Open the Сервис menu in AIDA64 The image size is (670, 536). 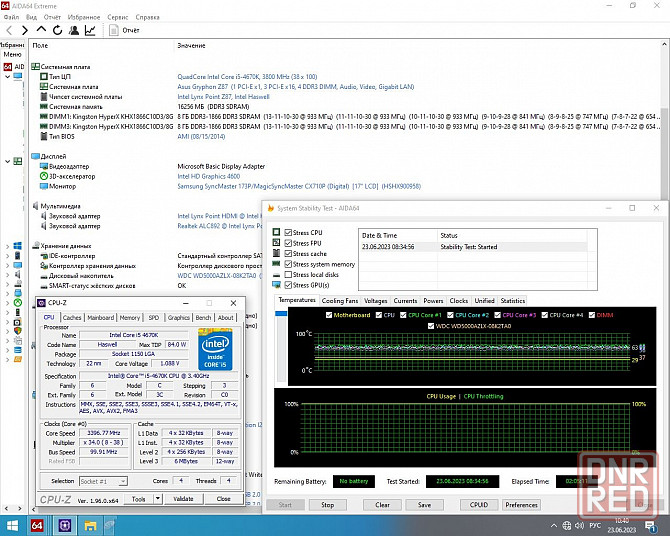point(117,17)
